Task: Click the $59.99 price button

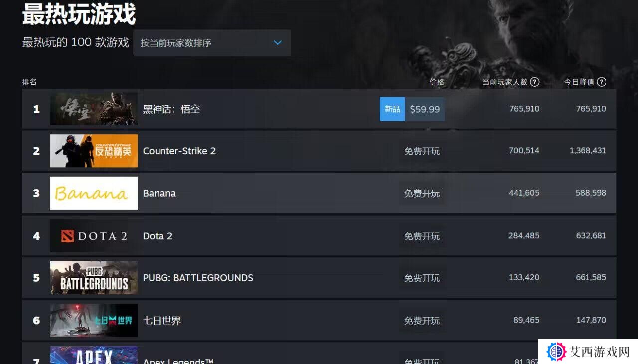Action: tap(425, 109)
